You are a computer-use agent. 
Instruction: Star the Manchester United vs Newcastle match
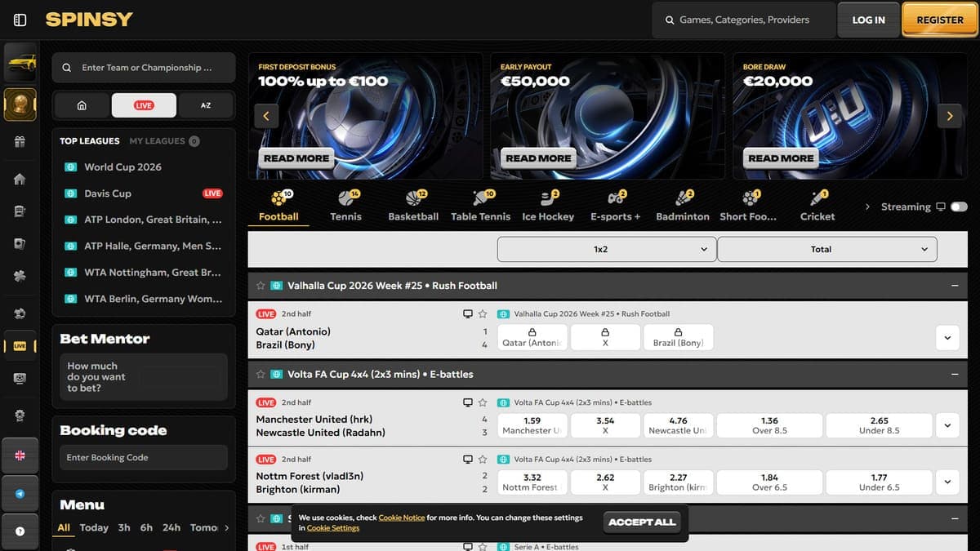[483, 402]
